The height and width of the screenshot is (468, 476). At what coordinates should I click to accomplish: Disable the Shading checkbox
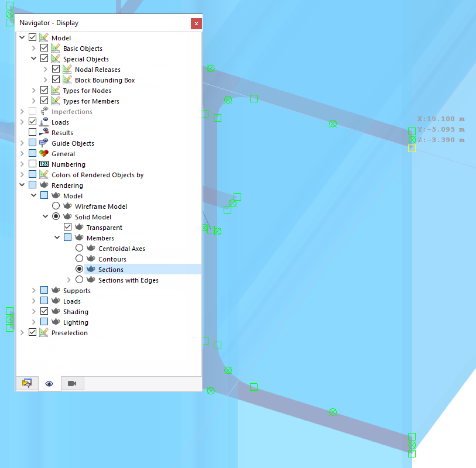pos(44,311)
